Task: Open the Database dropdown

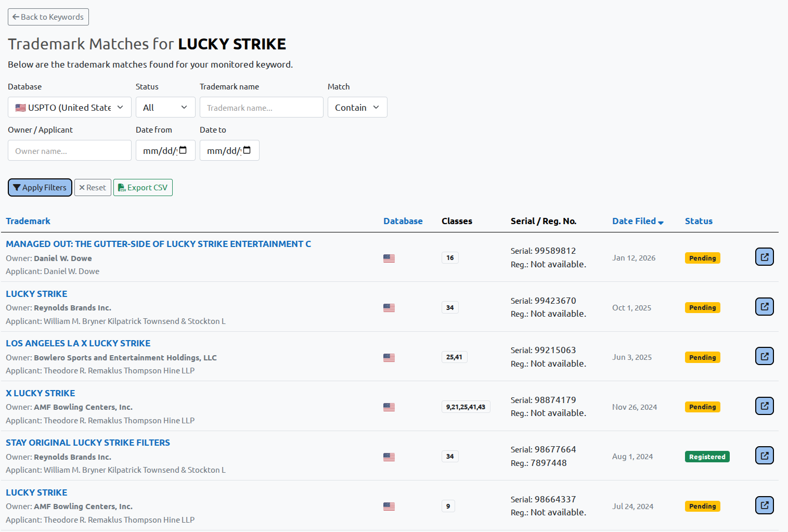Action: click(x=69, y=107)
